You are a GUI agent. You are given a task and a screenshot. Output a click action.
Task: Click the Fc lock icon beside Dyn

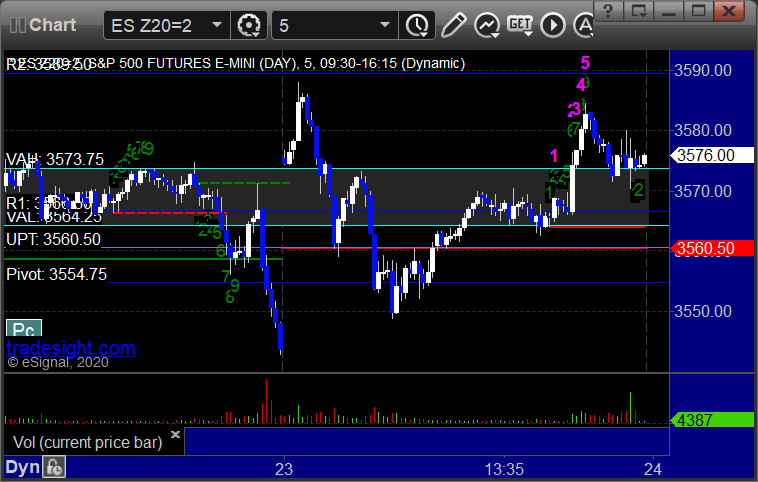pos(54,467)
